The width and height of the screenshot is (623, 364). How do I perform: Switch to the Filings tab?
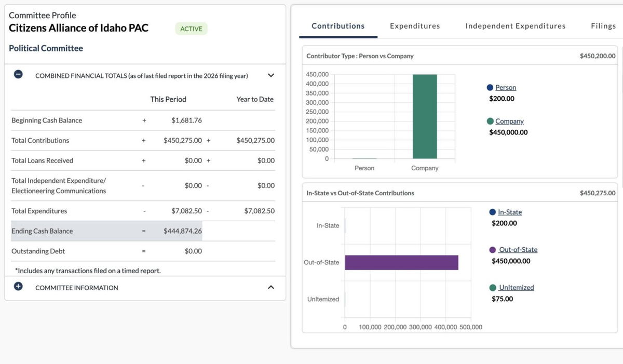click(603, 25)
